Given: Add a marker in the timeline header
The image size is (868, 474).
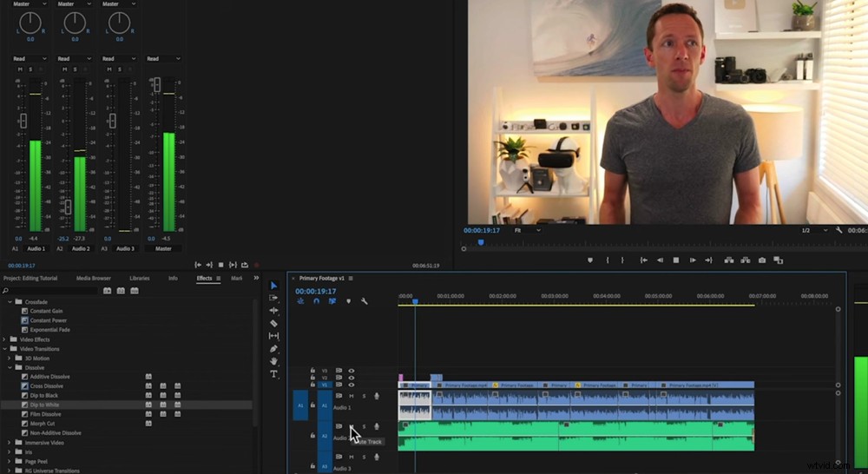Looking at the screenshot, I should [348, 301].
